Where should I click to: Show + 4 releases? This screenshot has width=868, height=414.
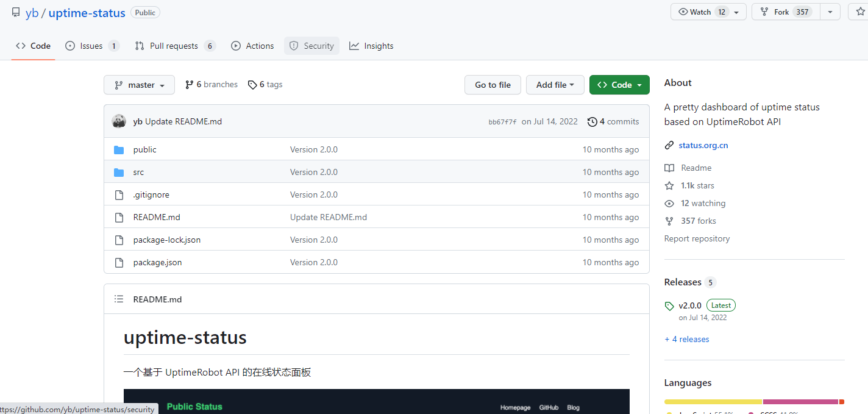pyautogui.click(x=687, y=339)
